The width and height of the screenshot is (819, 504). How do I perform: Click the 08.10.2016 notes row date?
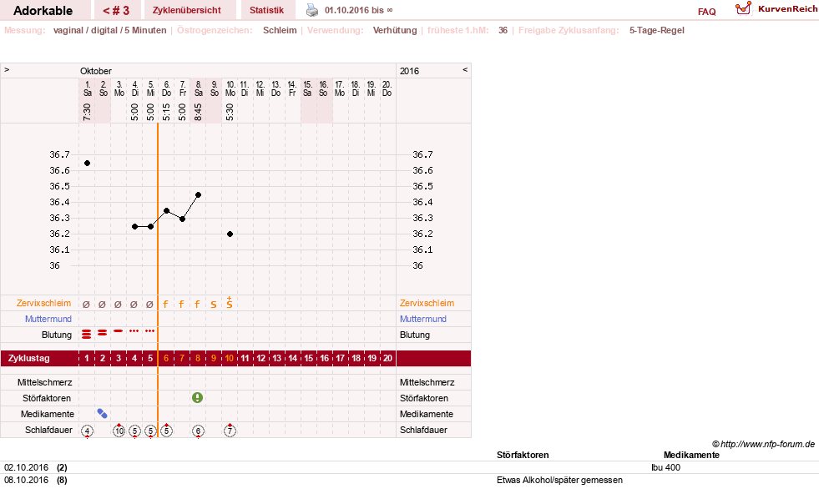pos(26,480)
